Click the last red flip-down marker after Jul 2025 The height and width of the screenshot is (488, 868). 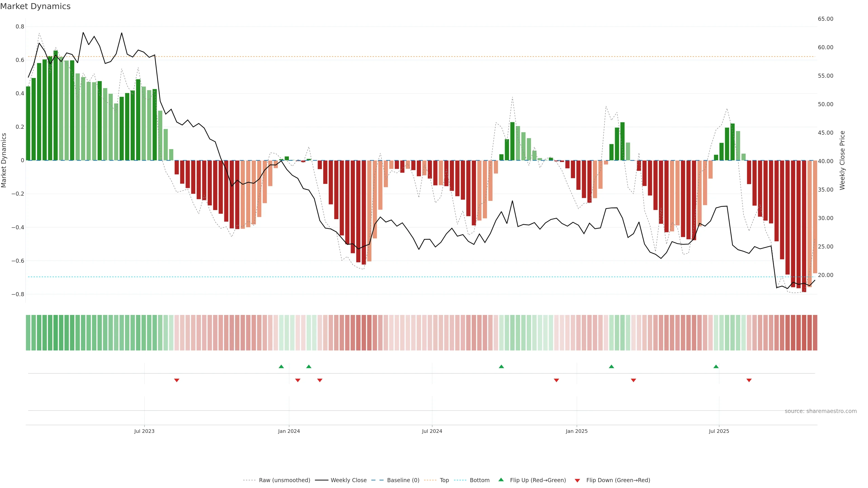749,380
